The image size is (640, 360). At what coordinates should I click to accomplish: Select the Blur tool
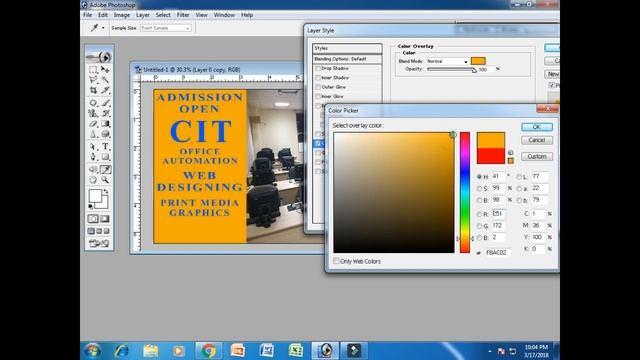coord(93,134)
